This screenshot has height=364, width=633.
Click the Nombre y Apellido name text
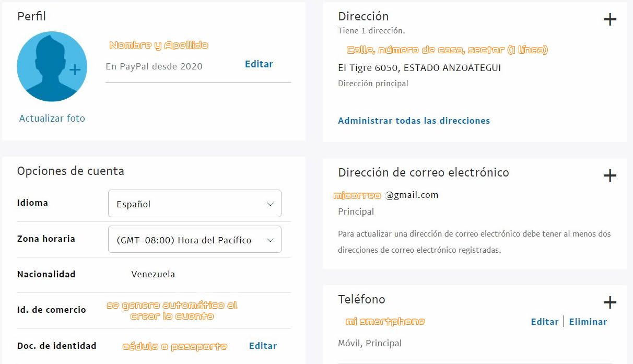click(x=159, y=45)
